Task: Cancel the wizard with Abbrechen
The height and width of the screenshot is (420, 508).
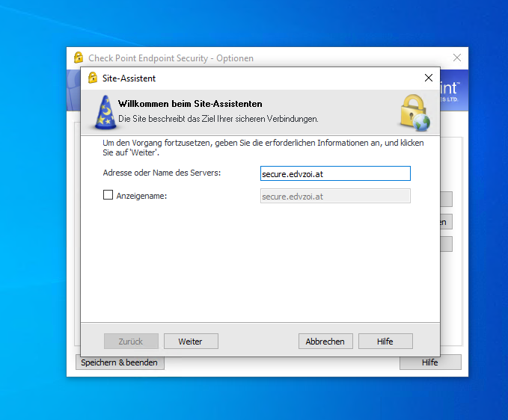Action: tap(325, 342)
